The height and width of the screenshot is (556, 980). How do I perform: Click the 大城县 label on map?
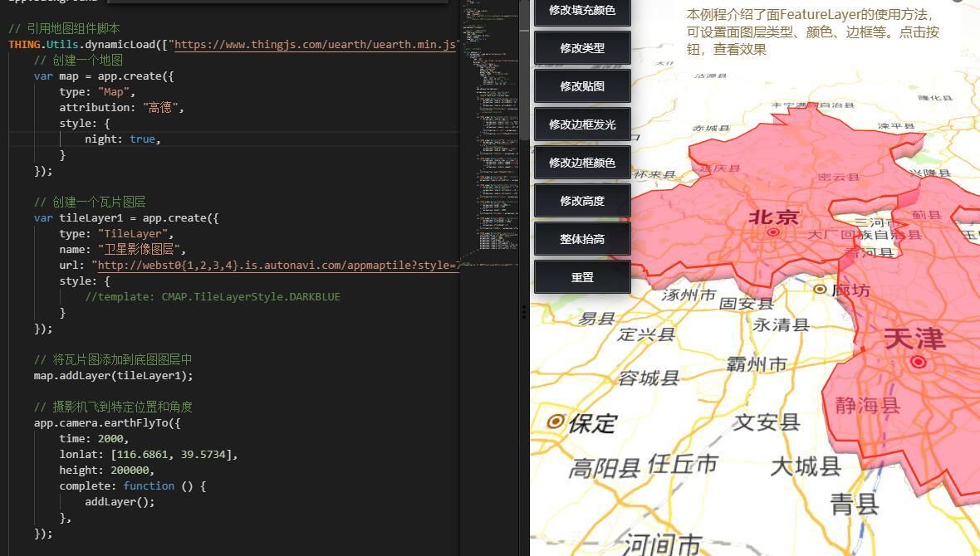[806, 466]
